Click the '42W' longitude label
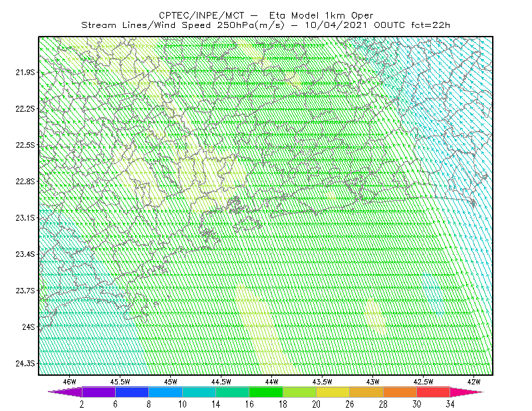Image resolution: width=532 pixels, height=411 pixels. [x=474, y=382]
